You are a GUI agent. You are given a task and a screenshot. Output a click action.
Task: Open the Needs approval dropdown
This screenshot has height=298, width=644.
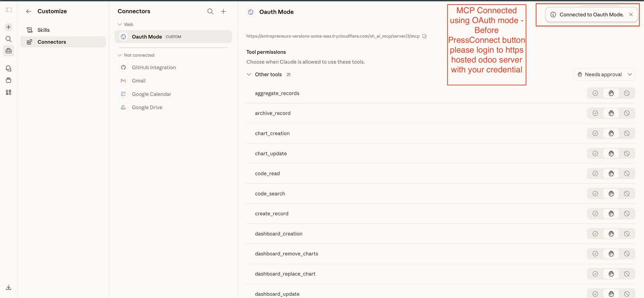604,75
